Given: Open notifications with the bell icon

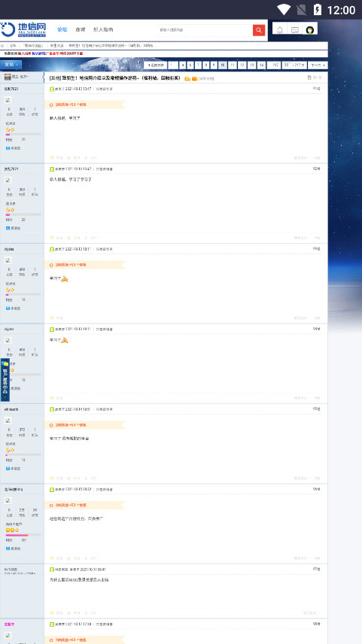Looking at the screenshot, I should point(280,30).
